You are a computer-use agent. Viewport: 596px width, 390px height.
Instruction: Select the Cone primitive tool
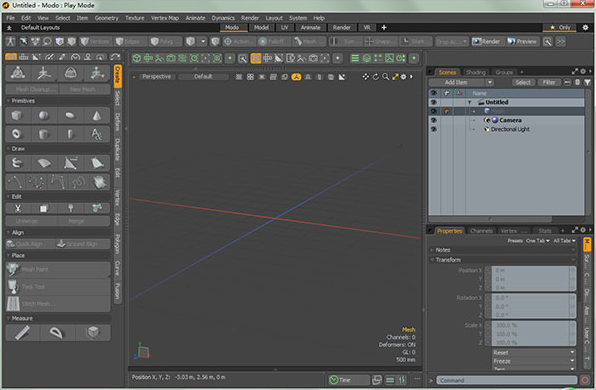tap(97, 116)
